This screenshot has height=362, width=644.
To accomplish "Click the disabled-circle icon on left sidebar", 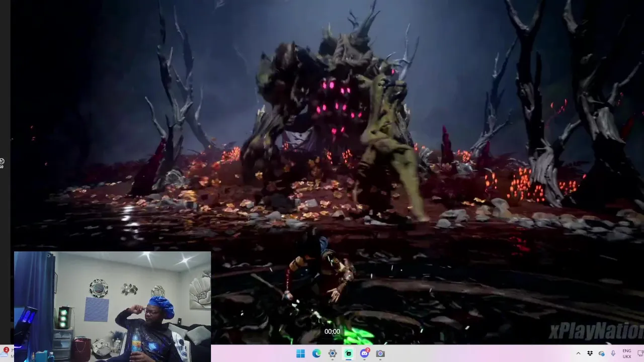I will pos(2,161).
